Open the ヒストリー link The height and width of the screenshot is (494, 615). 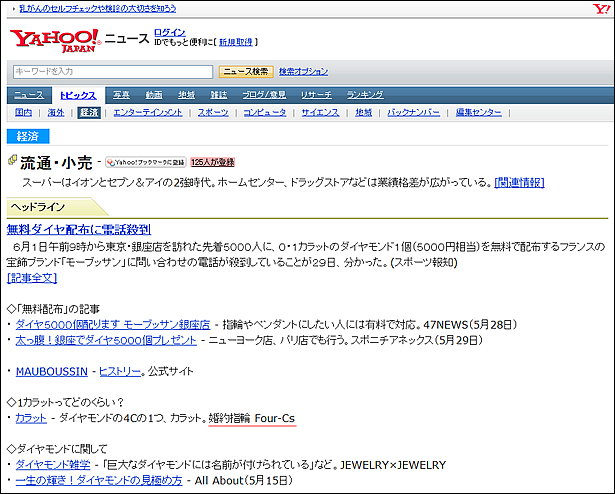coord(120,371)
